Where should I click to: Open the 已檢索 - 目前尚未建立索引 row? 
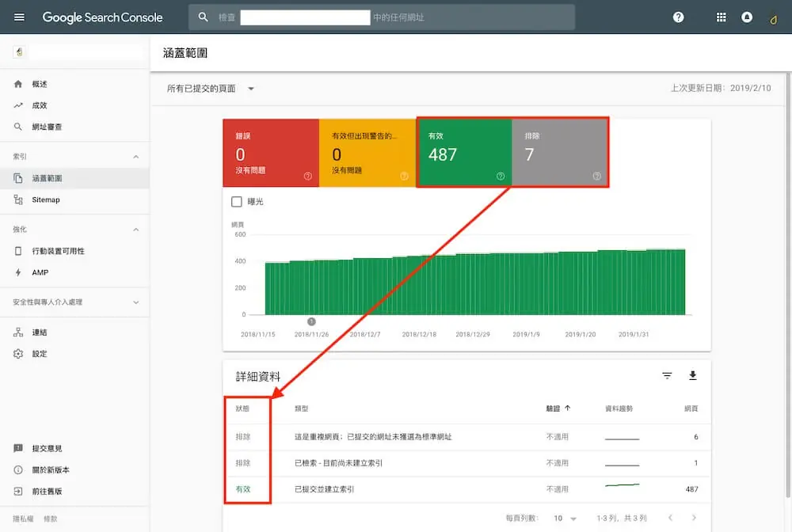[466, 463]
